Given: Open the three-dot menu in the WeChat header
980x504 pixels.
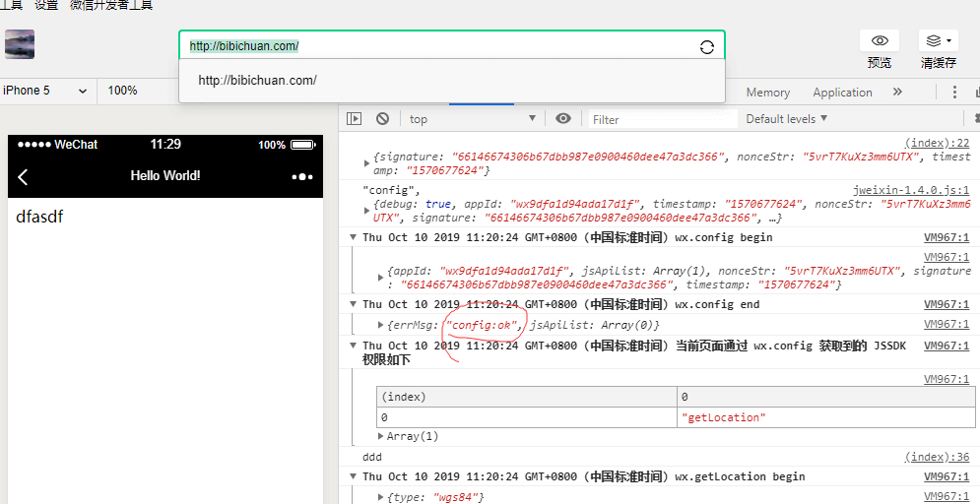Looking at the screenshot, I should click(x=301, y=176).
